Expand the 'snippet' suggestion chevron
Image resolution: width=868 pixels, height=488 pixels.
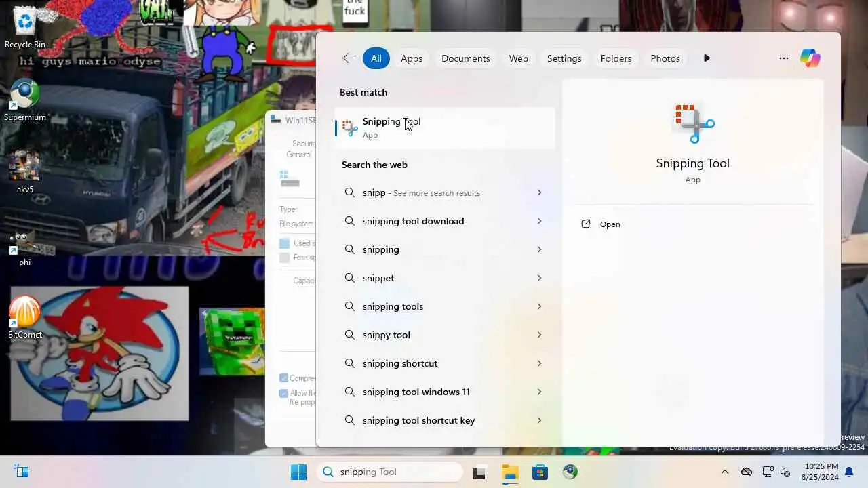539,278
